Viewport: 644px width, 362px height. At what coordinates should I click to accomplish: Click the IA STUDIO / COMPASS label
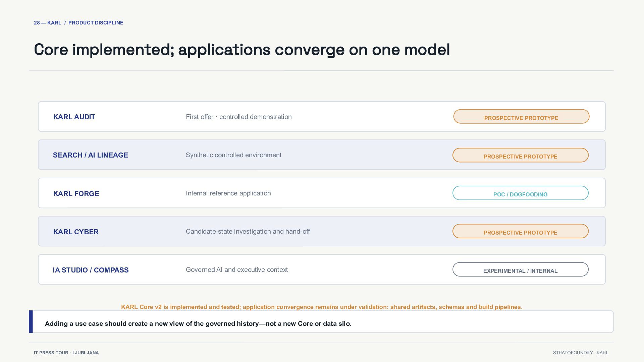[91, 270]
